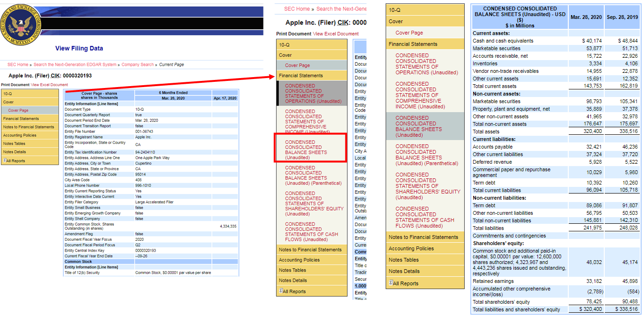The height and width of the screenshot is (317, 644).
Task: Click Retained earnings row label
Action: click(x=494, y=281)
